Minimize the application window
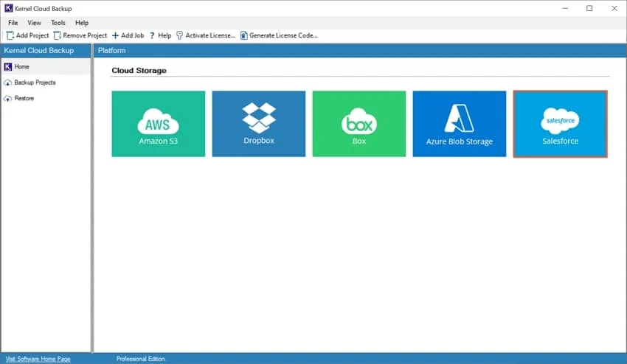 pyautogui.click(x=565, y=8)
